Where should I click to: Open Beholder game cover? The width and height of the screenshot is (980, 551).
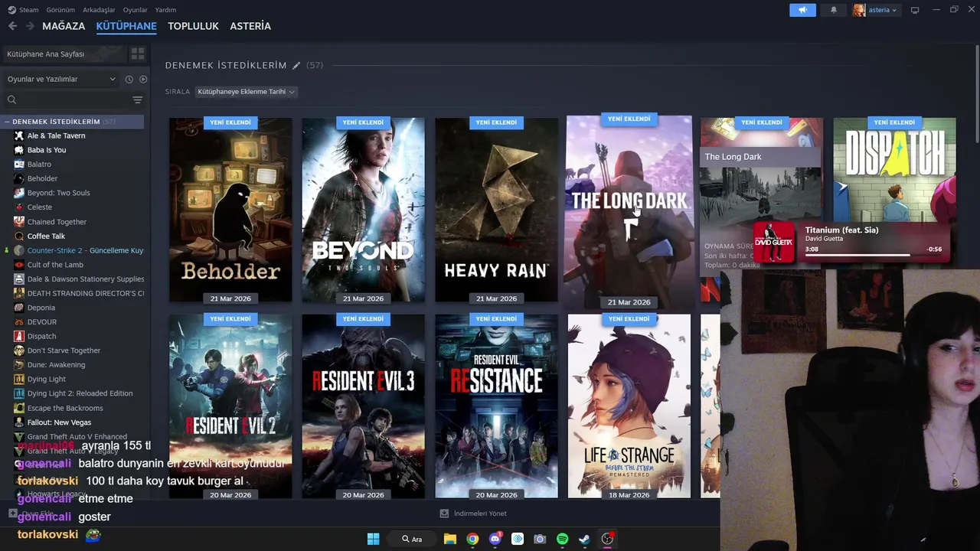[230, 210]
